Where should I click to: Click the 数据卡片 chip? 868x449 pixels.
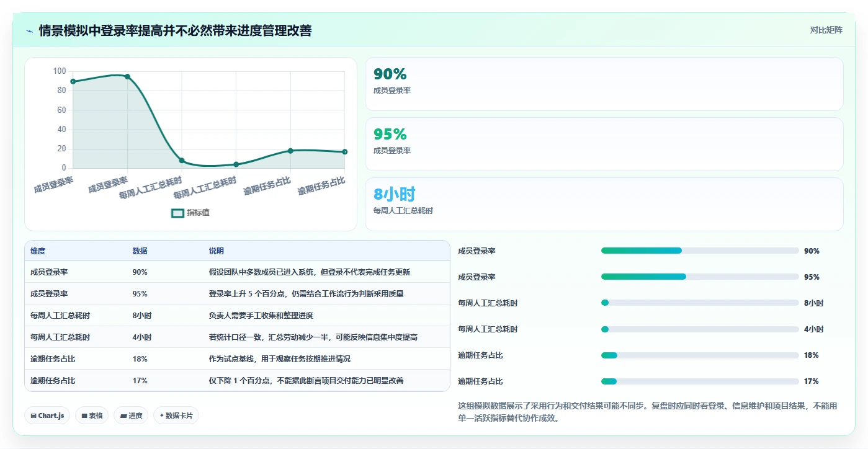176,416
